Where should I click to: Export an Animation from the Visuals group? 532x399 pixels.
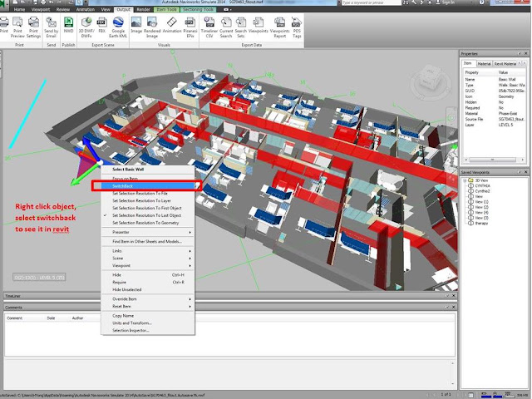172,25
